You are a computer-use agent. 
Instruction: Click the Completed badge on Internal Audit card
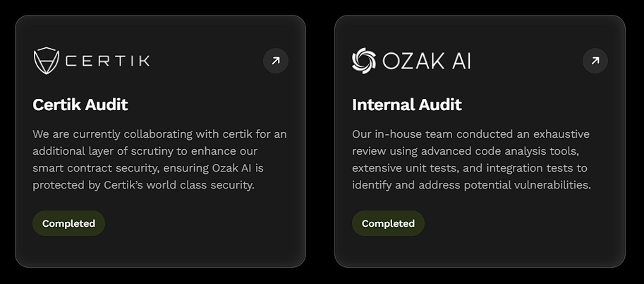pos(388,223)
